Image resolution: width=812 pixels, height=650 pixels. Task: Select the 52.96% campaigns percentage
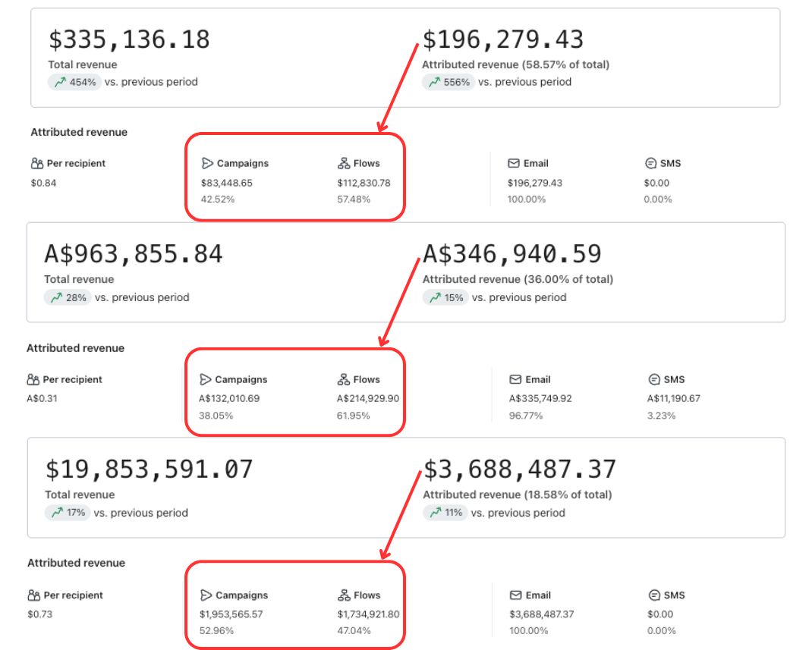tap(216, 631)
